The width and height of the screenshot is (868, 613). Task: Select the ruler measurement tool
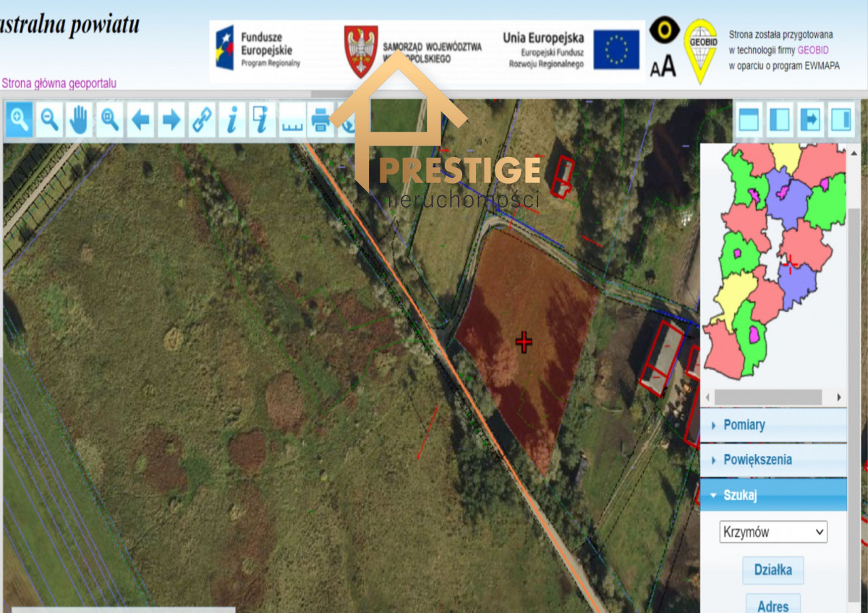[x=292, y=121]
